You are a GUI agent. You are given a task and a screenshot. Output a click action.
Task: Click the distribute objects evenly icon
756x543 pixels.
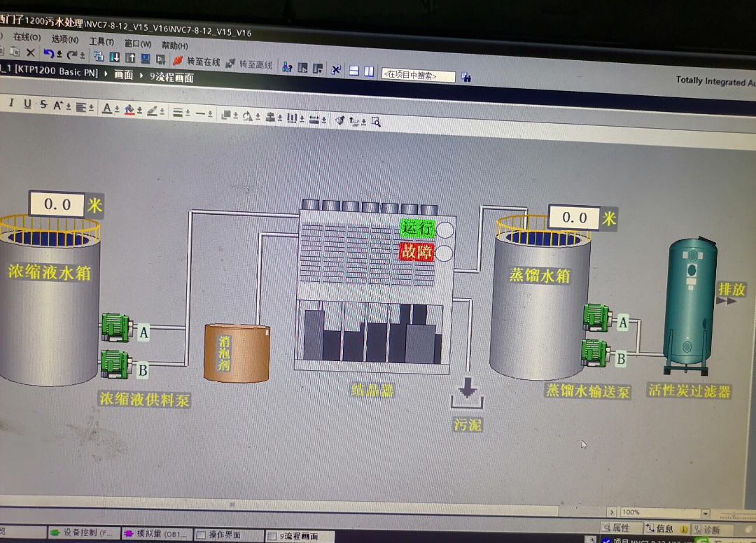[292, 118]
